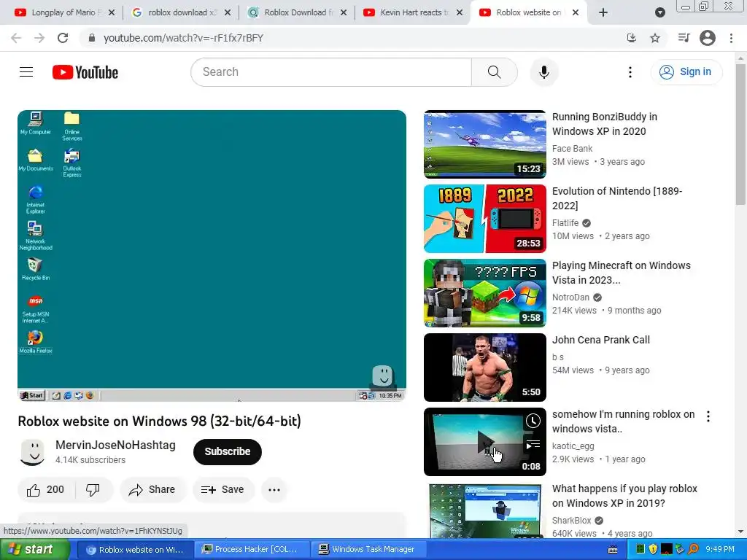Focus the YouTube Search field
747x560 pixels.
click(x=331, y=72)
